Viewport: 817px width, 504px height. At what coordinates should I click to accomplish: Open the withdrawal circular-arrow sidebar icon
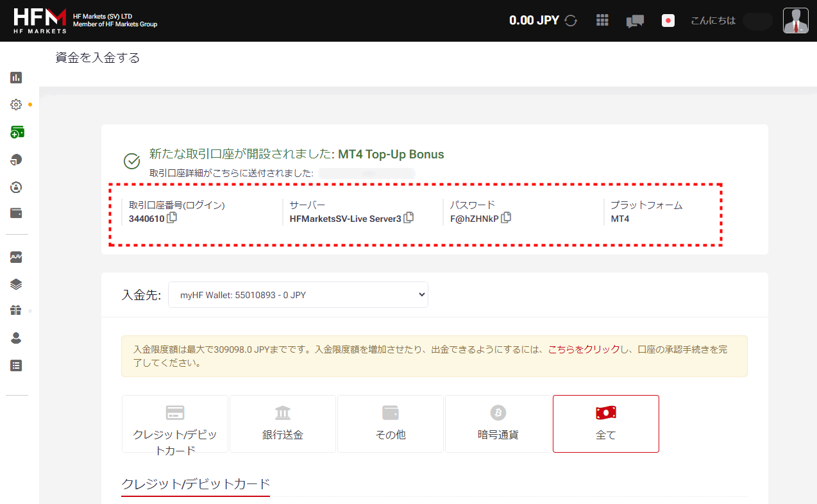tap(16, 187)
